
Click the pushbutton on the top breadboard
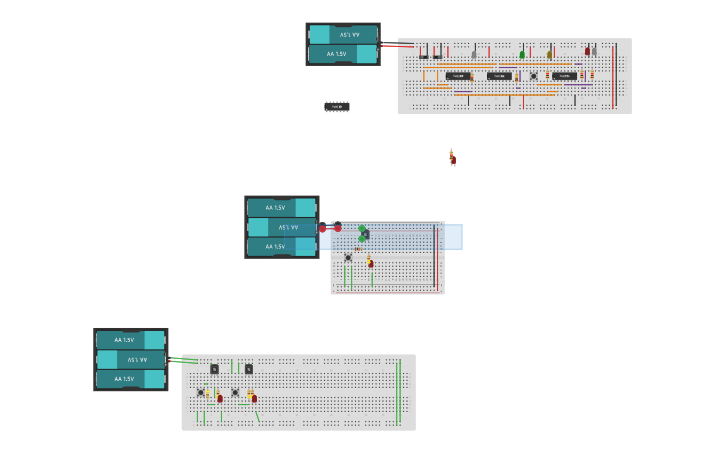point(534,76)
